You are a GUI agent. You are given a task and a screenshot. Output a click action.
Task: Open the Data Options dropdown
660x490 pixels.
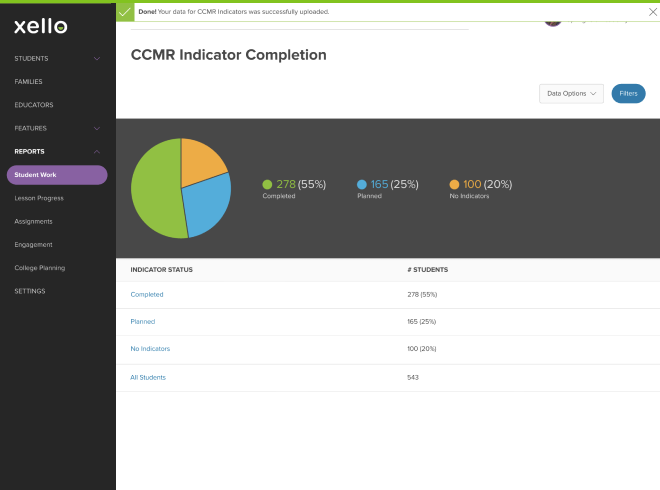[571, 94]
